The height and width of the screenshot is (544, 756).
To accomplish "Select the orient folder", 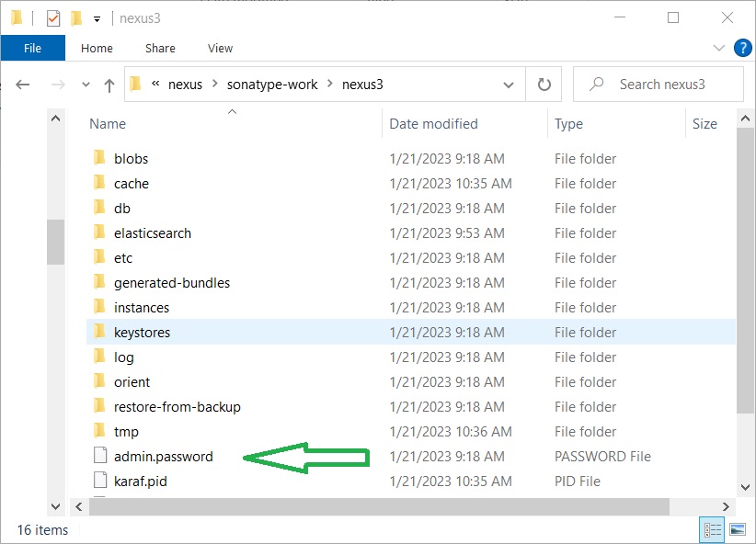I will pyautogui.click(x=411, y=382).
